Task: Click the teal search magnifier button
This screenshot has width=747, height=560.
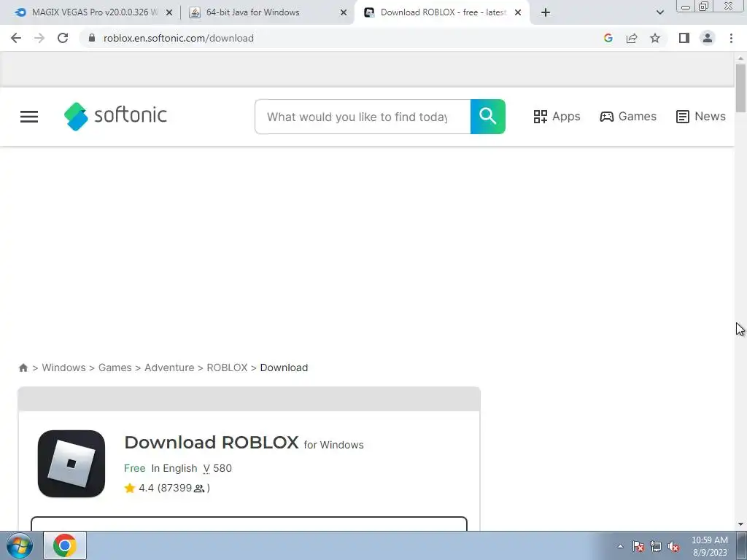Action: [488, 117]
